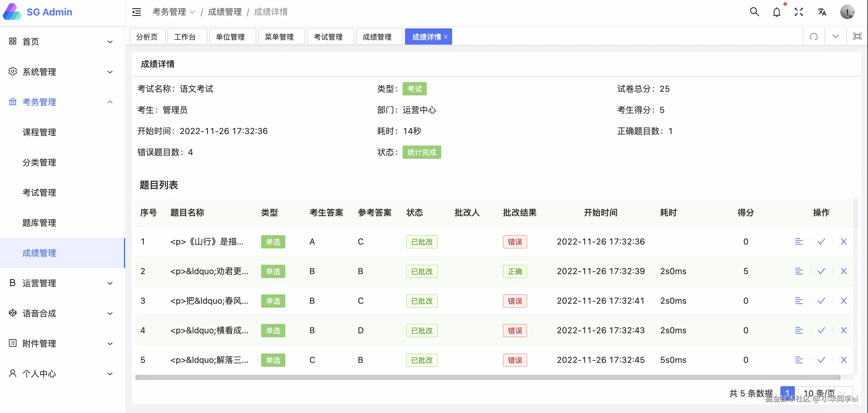Click the tab bar refresh icon
The height and width of the screenshot is (413, 868).
pos(814,36)
